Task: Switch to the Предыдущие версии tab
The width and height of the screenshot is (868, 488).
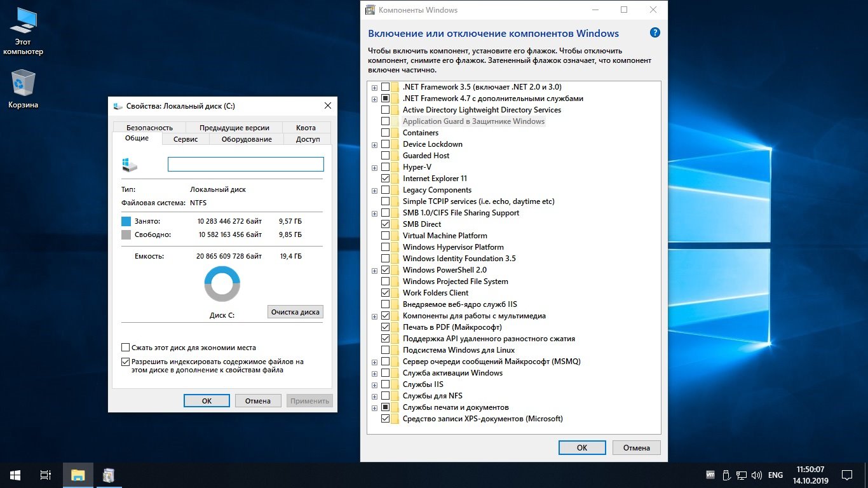Action: tap(234, 127)
